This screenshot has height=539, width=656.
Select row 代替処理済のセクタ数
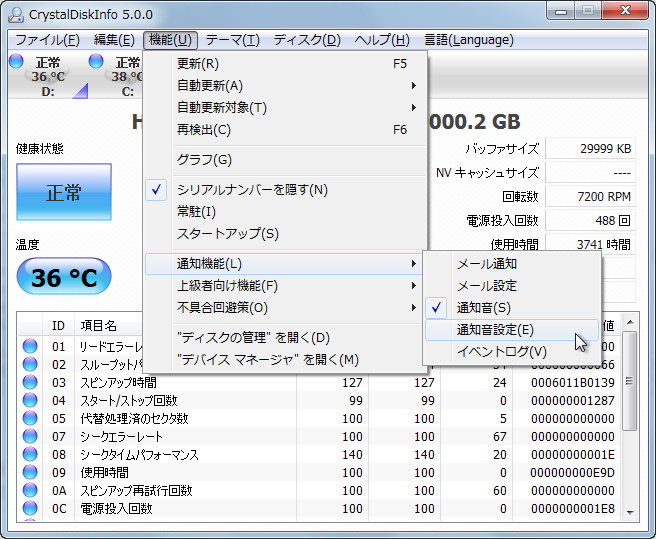320,418
